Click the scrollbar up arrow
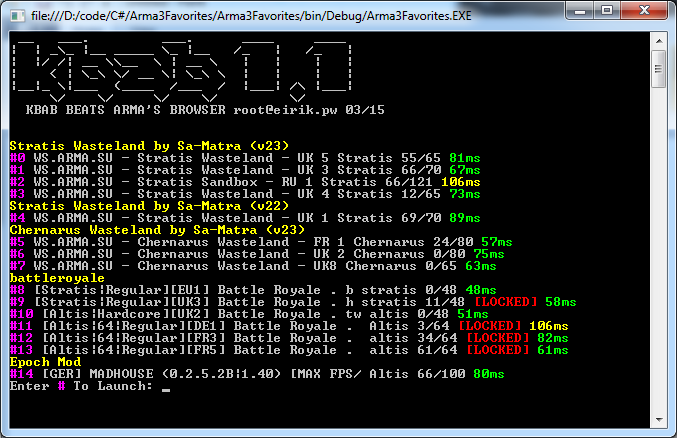The width and height of the screenshot is (677, 438). point(659,41)
